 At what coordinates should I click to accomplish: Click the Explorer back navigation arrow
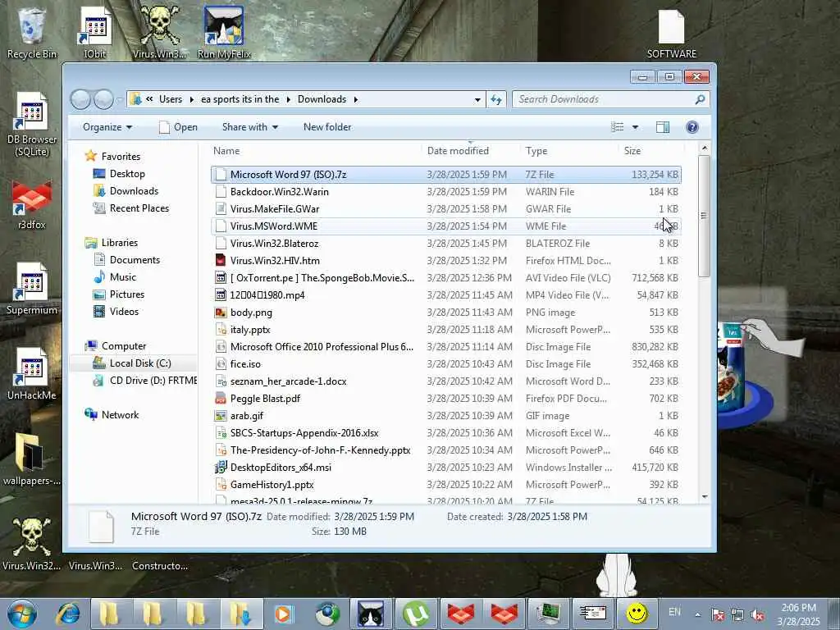pos(80,99)
